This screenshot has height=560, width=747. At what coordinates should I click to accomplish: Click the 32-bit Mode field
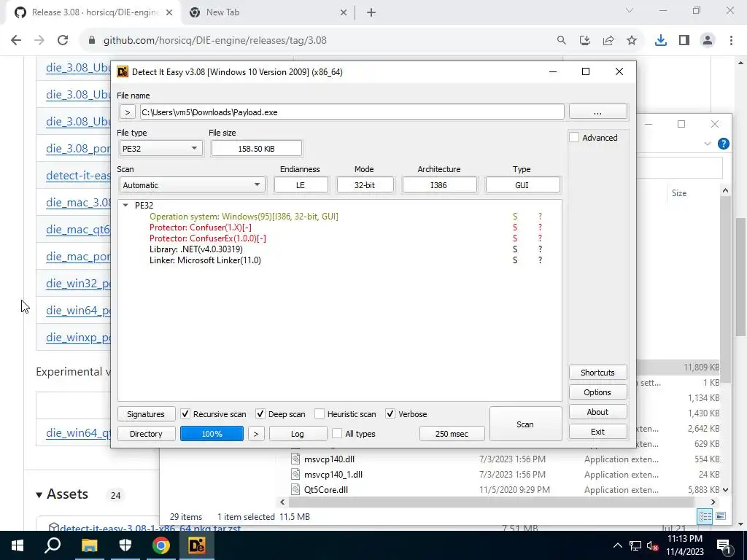[365, 185]
